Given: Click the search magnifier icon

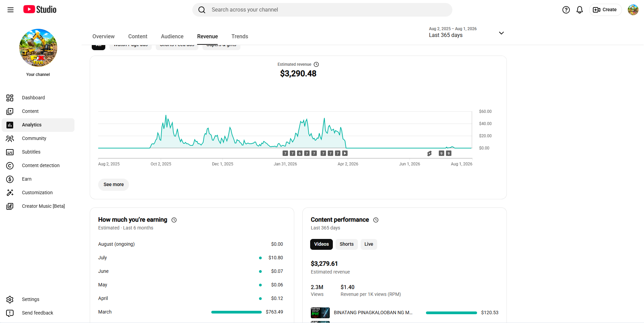Looking at the screenshot, I should [202, 10].
